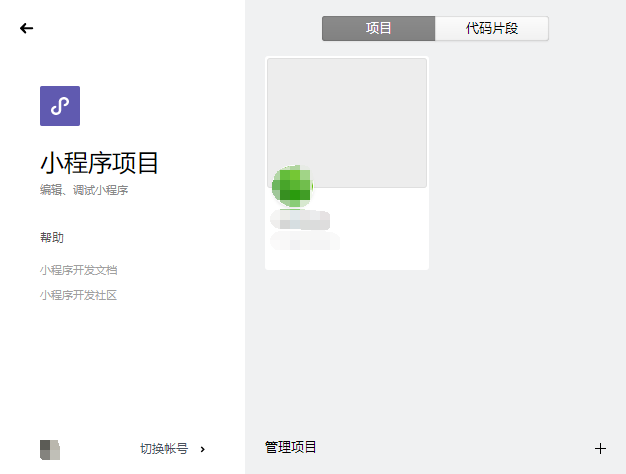Click the 编辑、调试小程序 subtitle
The image size is (626, 474).
click(x=84, y=190)
